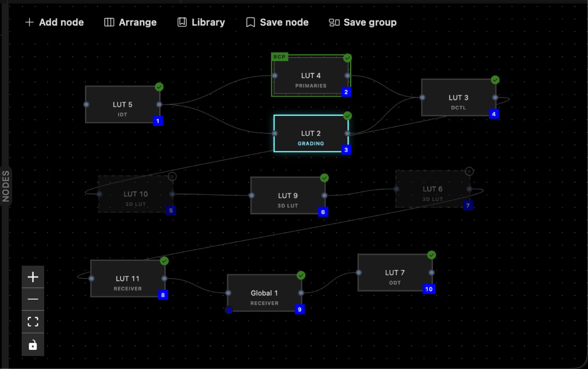588x369 pixels.
Task: Click number badge 3 on LUT 2
Action: tap(346, 150)
